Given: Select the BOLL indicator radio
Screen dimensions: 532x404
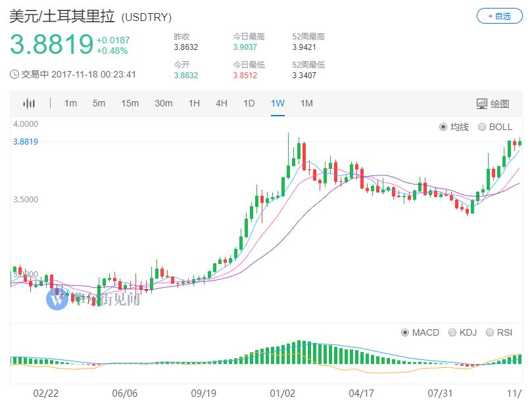Looking at the screenshot, I should pyautogui.click(x=482, y=127).
